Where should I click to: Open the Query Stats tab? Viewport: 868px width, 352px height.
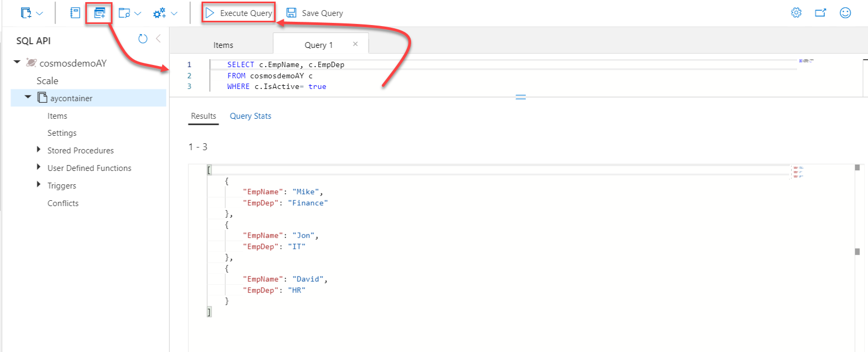(x=250, y=116)
